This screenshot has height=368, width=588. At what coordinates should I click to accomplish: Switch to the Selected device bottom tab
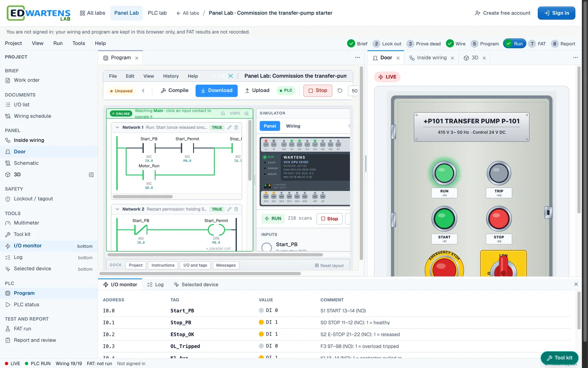(x=196, y=284)
